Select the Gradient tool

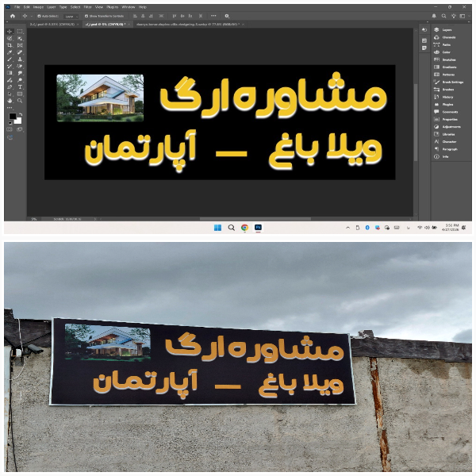10,73
